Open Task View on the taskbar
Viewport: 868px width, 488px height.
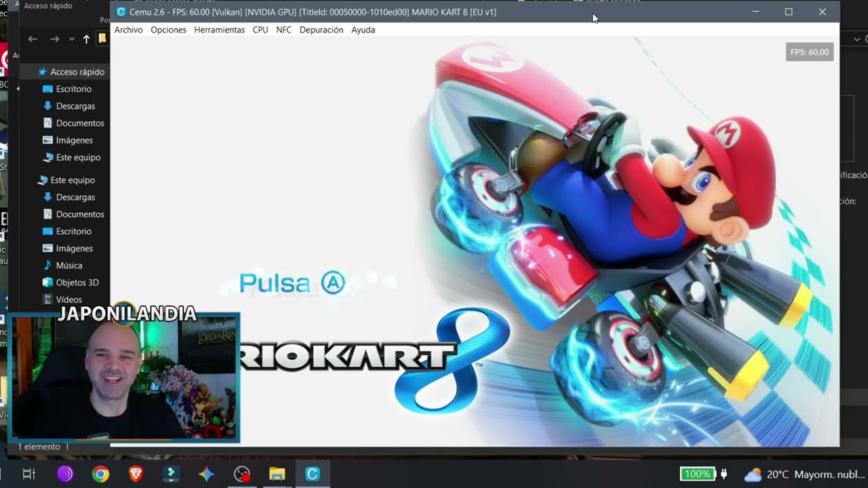tap(28, 474)
